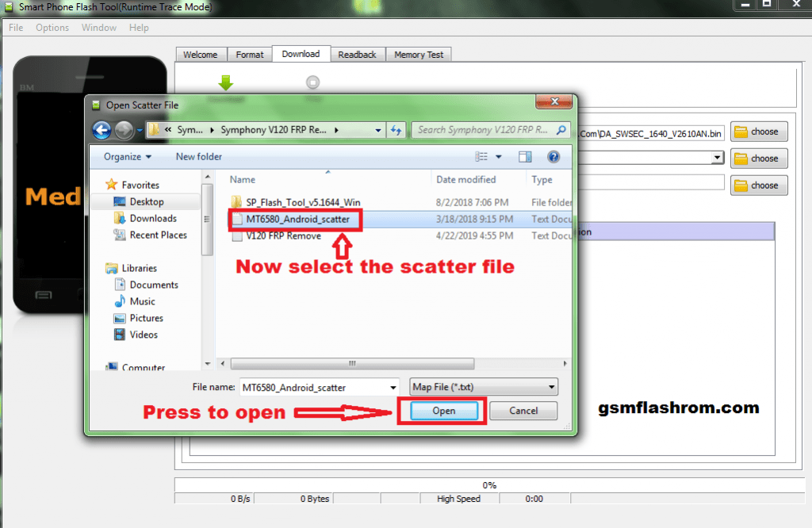Click choose button for download agent
The image size is (812, 528).
[759, 132]
